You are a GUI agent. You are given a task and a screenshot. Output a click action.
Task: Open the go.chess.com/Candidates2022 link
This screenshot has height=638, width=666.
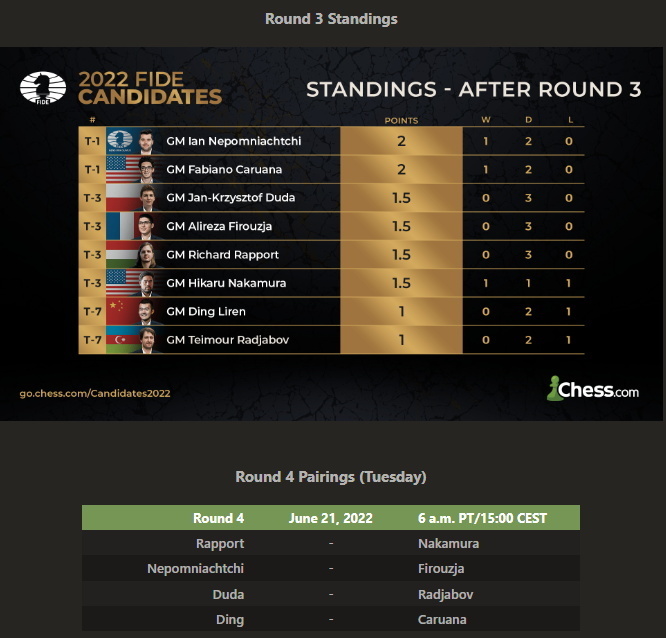(95, 393)
